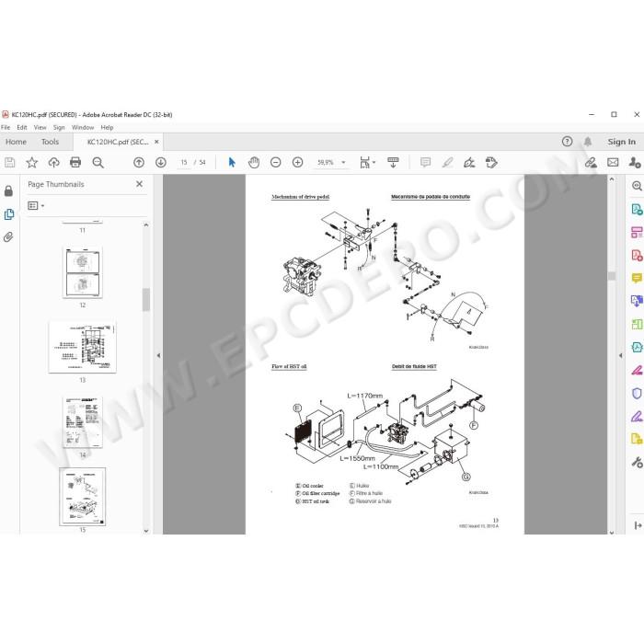Click the stamp tool icon

pyautogui.click(x=491, y=163)
